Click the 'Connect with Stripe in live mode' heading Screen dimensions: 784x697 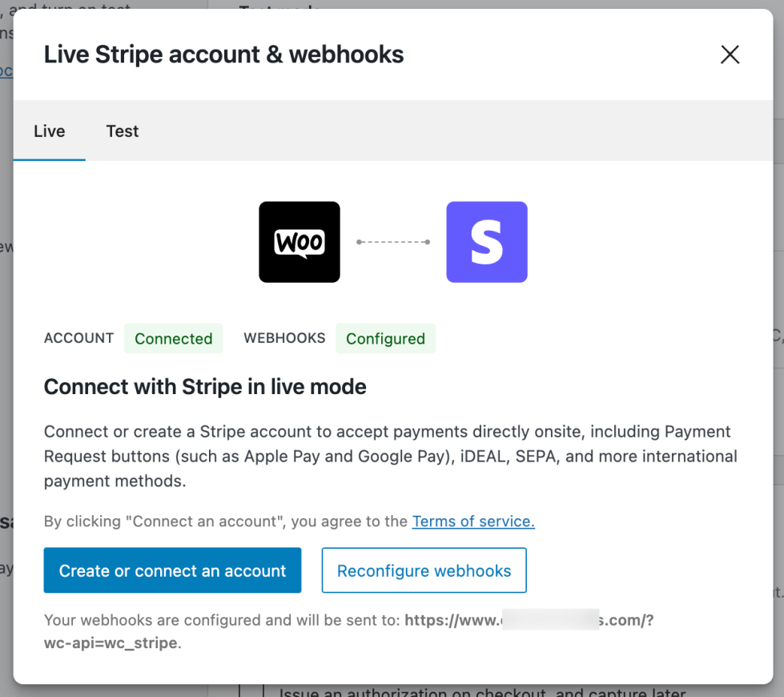(x=205, y=387)
